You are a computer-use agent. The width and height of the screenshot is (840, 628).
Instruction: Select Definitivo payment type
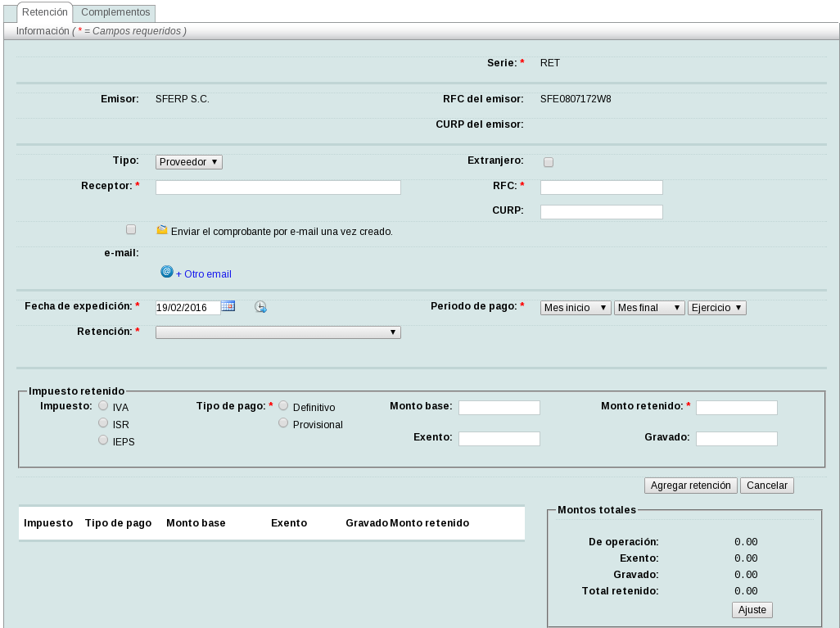coord(283,405)
